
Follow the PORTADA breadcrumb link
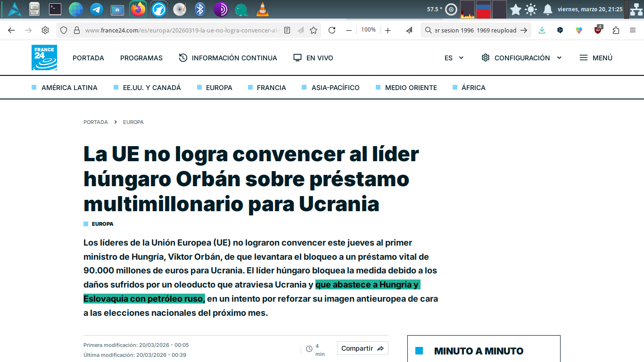(96, 122)
